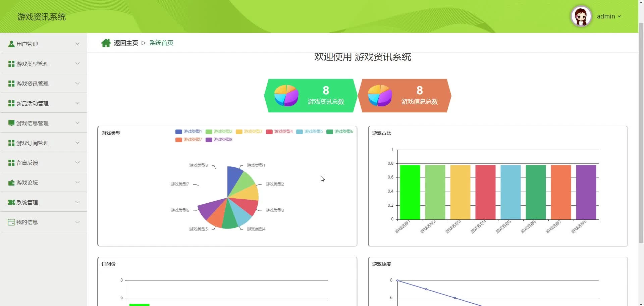Toggle 游戏类型8 in the pie legend

tap(219, 140)
